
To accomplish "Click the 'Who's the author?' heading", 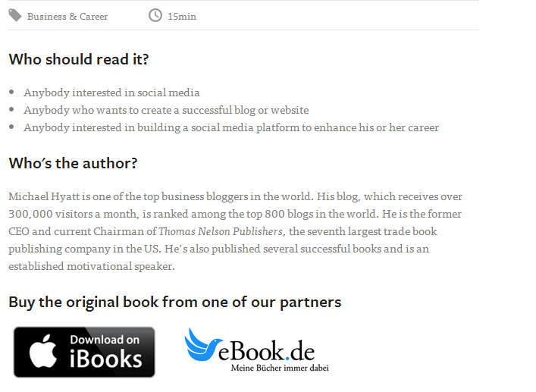I will click(73, 163).
